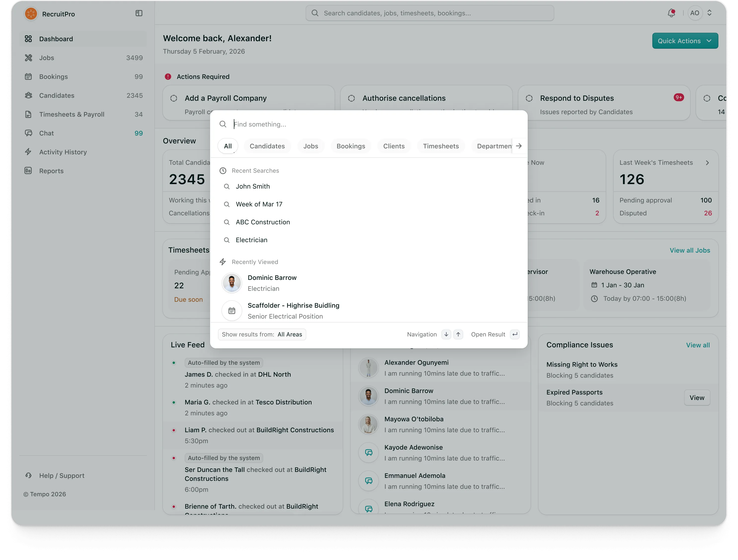The image size is (738, 560).
Task: Go to Jobs in the sidebar
Action: 83,58
